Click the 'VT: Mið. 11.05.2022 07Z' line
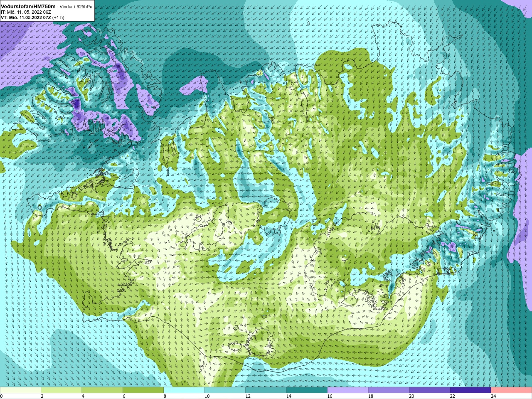This screenshot has height=399, width=532. tap(26, 18)
